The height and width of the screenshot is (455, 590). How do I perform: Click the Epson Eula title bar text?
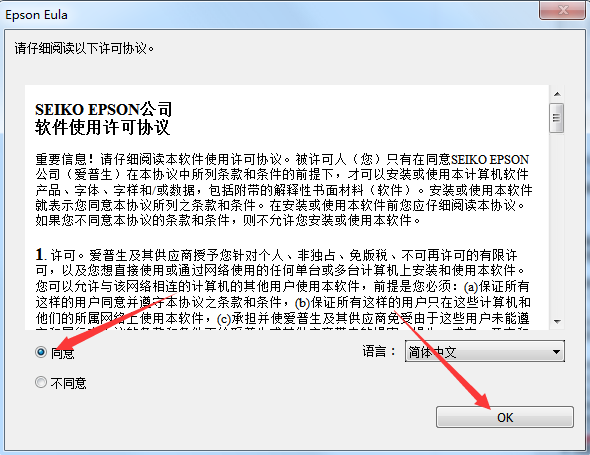click(x=36, y=15)
